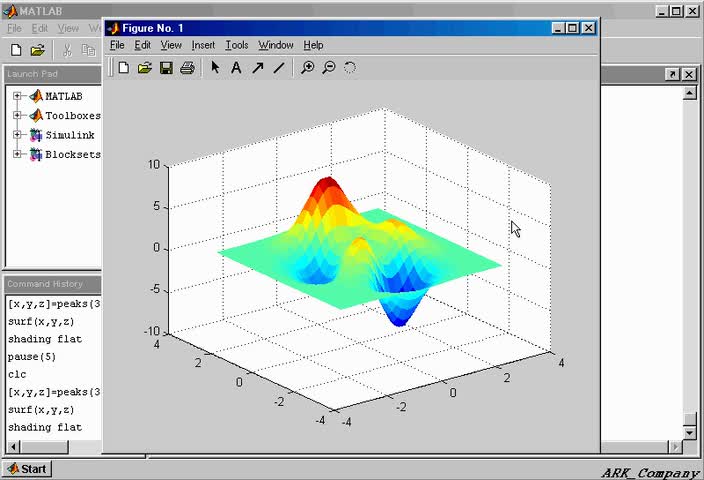Screen dimensions: 704x480
Task: Click the Command History panel title
Action: click(x=45, y=284)
